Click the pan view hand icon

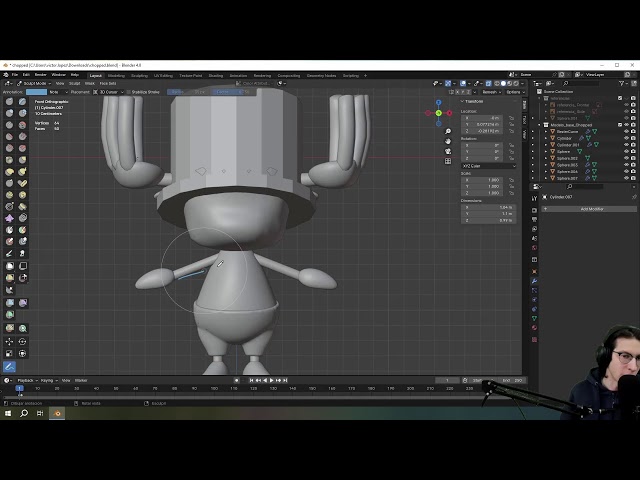click(x=448, y=141)
